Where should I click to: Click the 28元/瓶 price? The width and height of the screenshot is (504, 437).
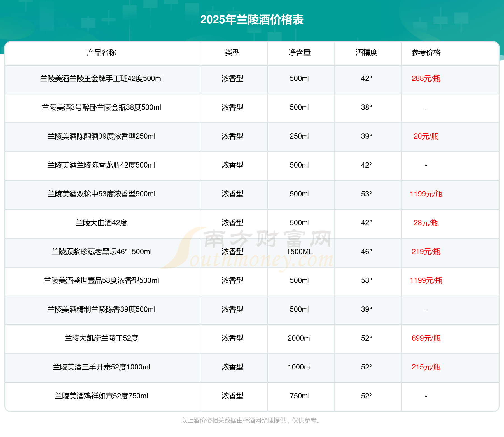(426, 223)
